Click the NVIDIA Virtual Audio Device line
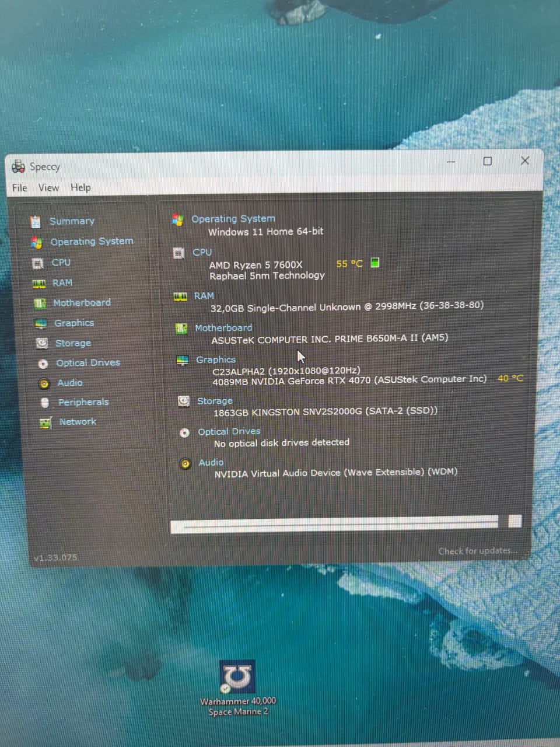 point(336,473)
